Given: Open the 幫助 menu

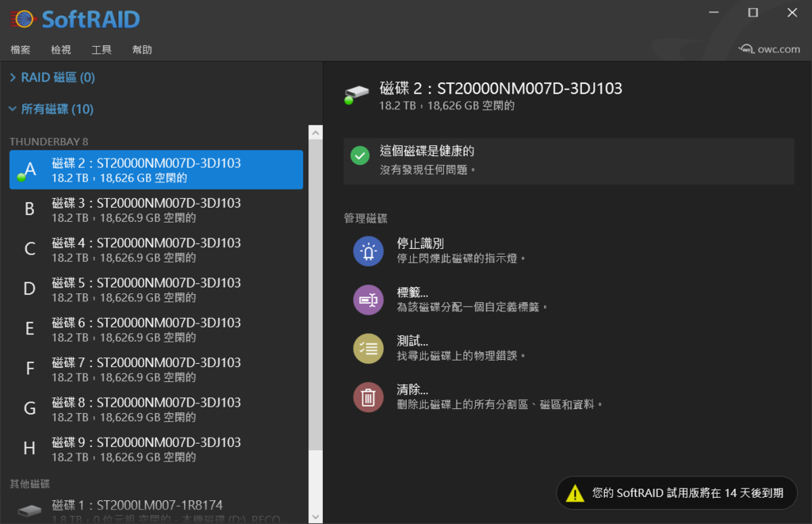Looking at the screenshot, I should click(142, 50).
